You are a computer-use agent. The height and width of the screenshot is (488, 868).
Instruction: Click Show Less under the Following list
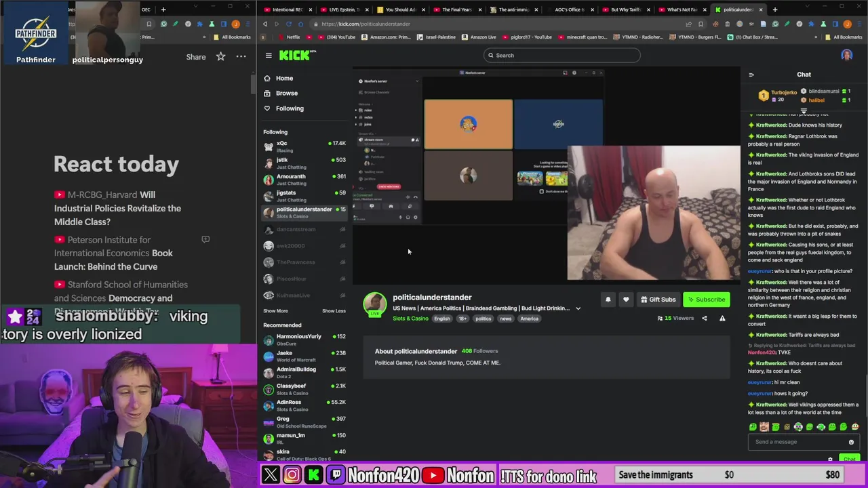pyautogui.click(x=334, y=311)
